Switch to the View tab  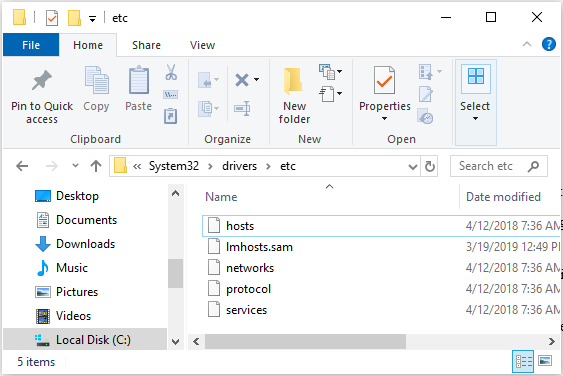click(x=202, y=45)
